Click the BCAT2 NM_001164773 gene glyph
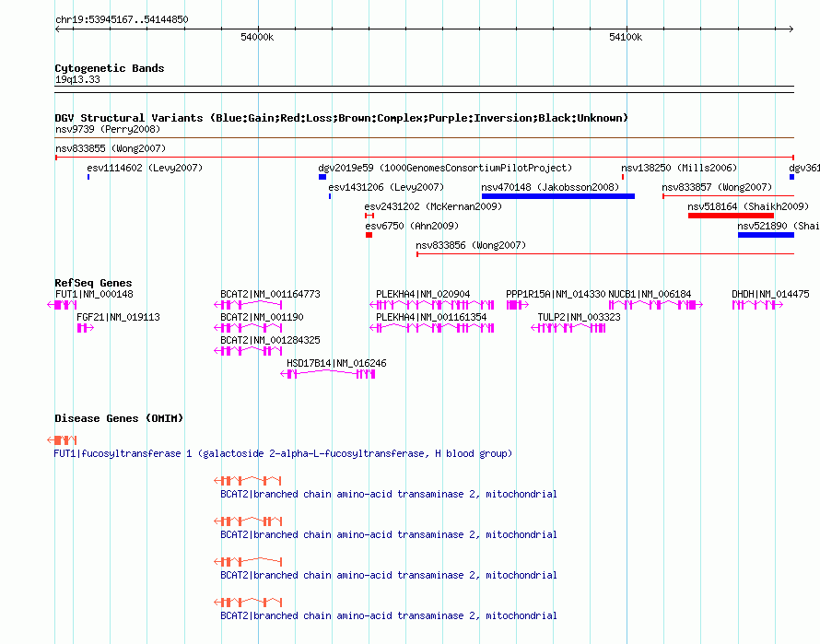820x644 pixels. pos(248,304)
